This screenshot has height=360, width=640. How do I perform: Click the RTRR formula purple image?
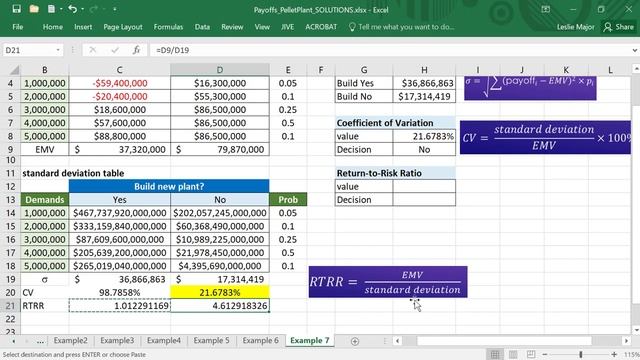coord(388,282)
